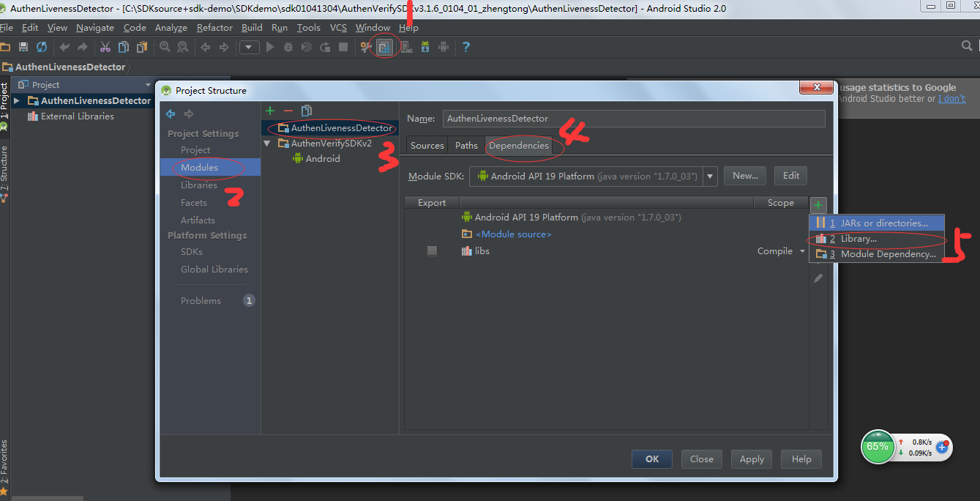This screenshot has width=980, height=501.
Task: Collapse the AuthenVerifySDKv2 module node
Action: (x=267, y=144)
